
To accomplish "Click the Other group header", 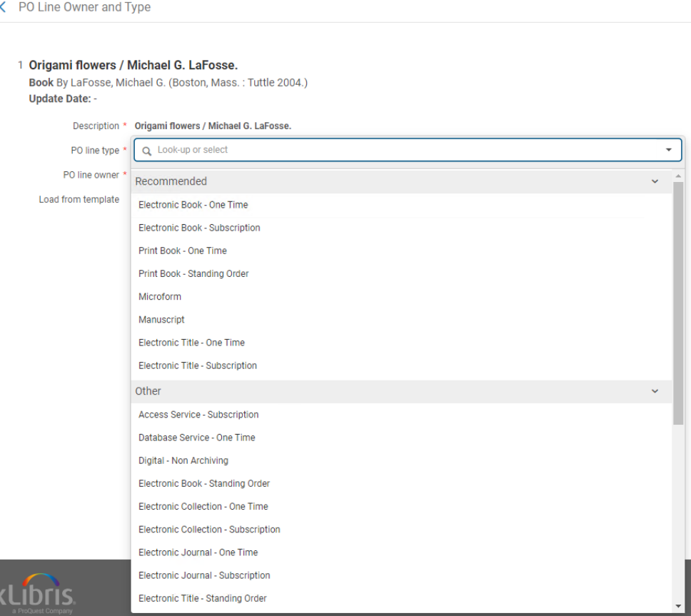I will (x=401, y=391).
